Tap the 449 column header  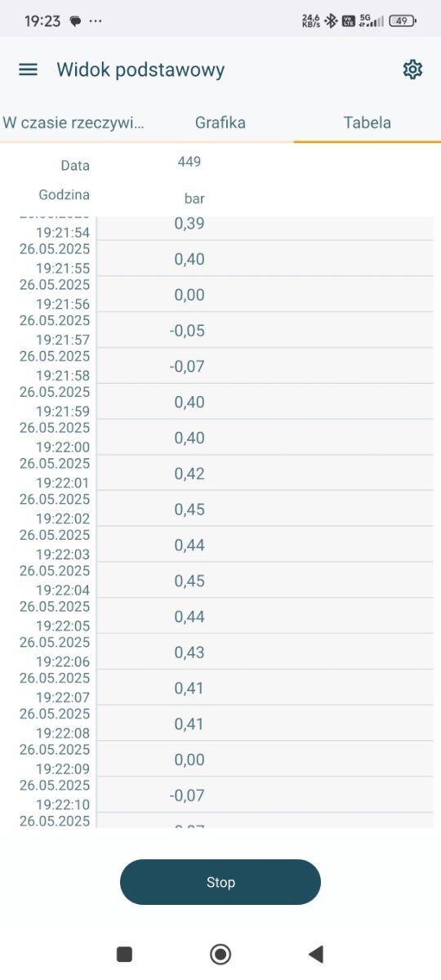click(189, 162)
